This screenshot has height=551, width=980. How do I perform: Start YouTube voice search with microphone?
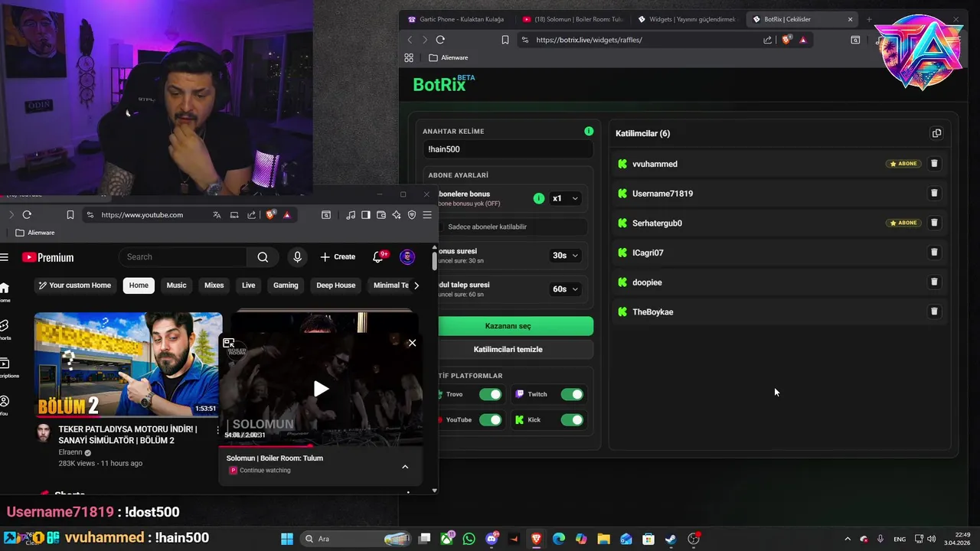[x=297, y=257]
